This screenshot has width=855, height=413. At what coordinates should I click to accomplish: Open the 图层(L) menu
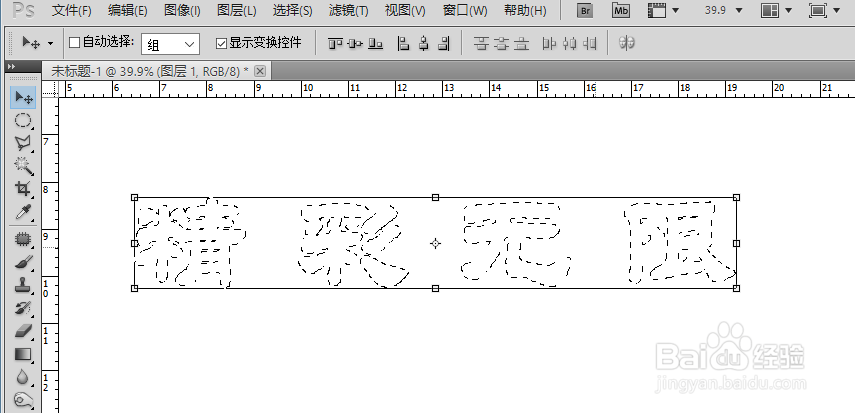237,10
